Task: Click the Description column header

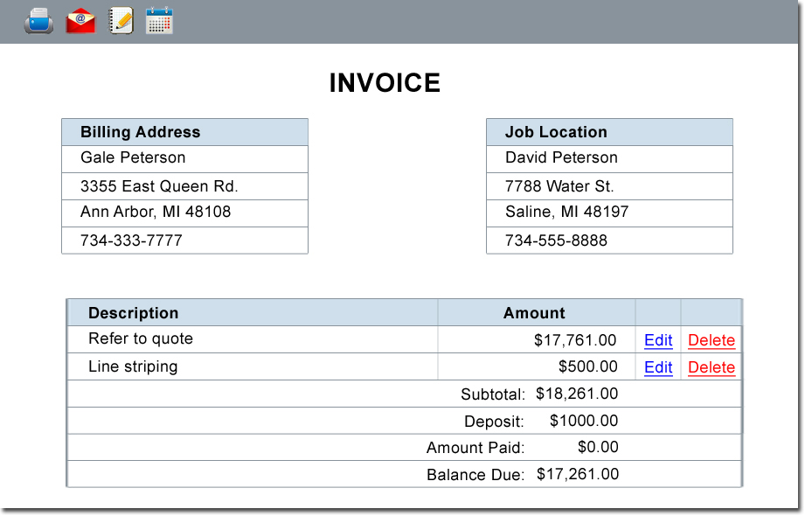Action: point(134,313)
